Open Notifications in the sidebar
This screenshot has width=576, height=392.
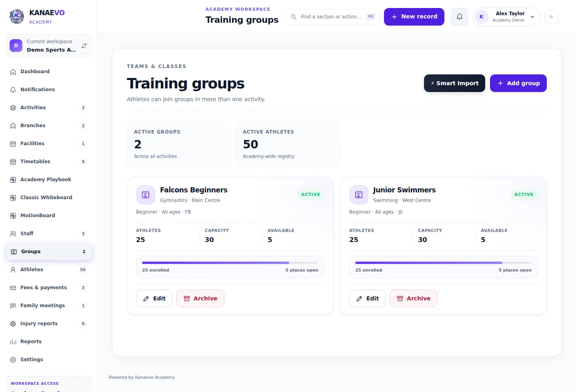49,90
